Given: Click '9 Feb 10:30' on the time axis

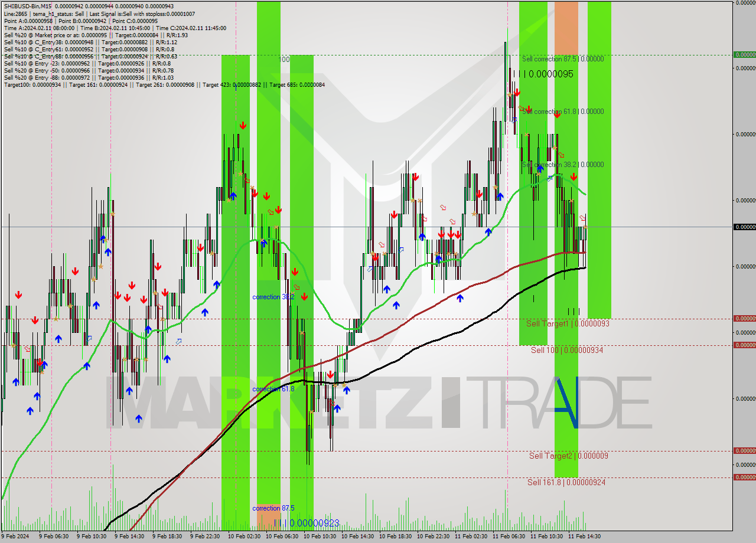Looking at the screenshot, I should [x=91, y=537].
